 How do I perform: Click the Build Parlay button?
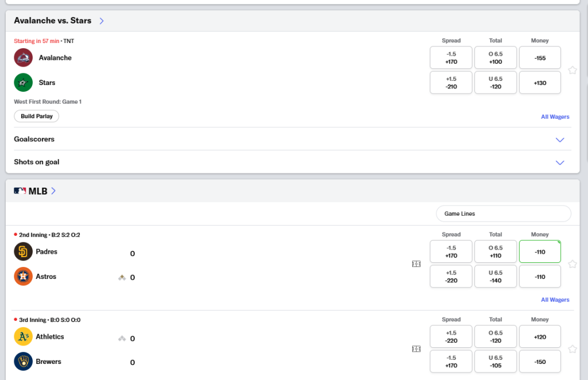click(x=36, y=116)
